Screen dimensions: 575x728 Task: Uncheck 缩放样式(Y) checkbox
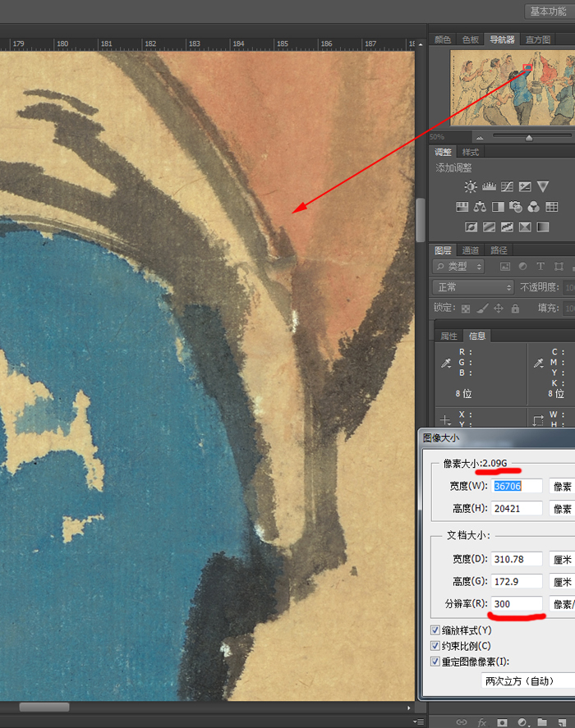click(435, 630)
